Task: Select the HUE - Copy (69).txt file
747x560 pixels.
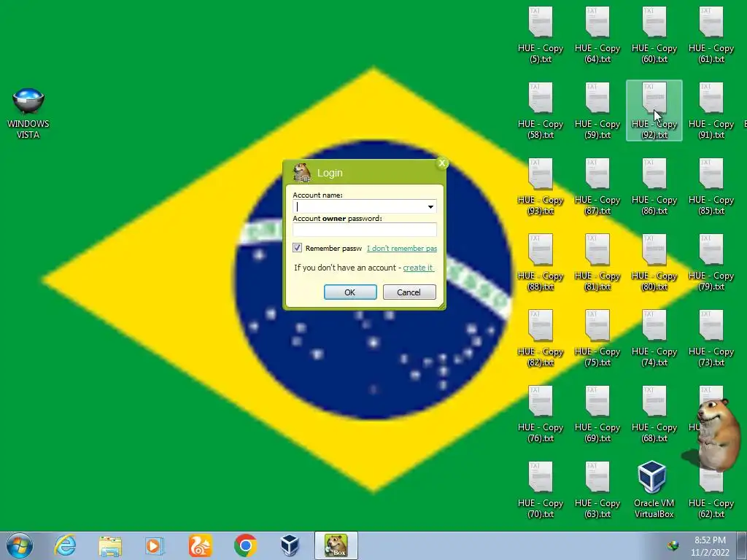Action: (597, 414)
